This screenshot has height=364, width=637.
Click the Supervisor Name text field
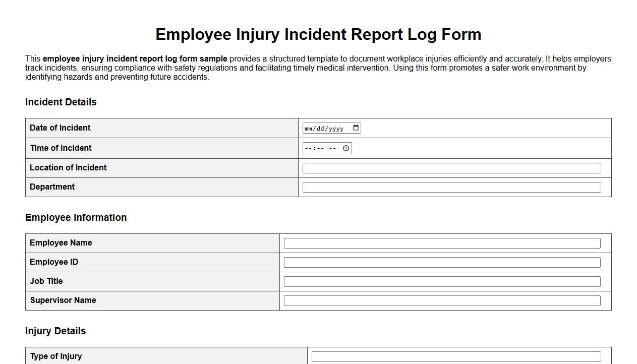(442, 300)
